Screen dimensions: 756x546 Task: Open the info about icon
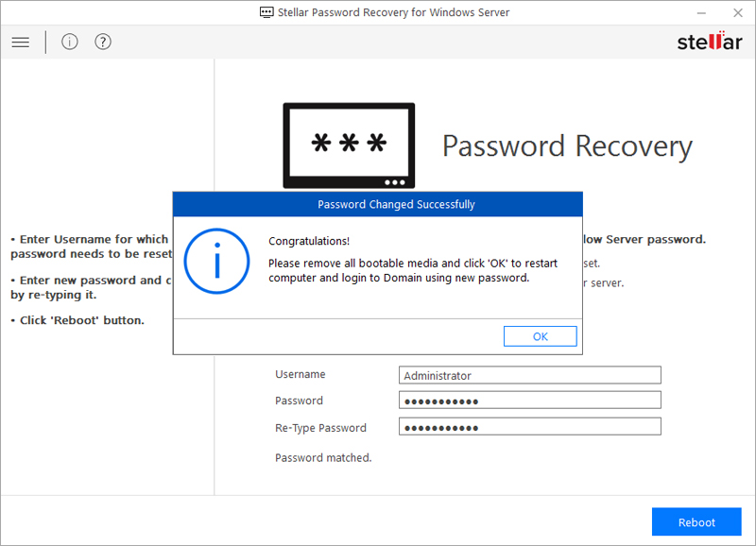tap(69, 42)
